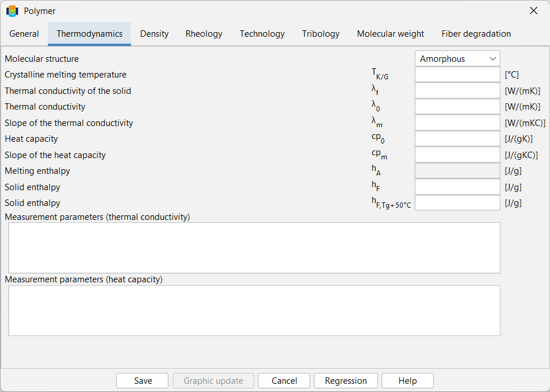The image size is (550, 392).
Task: Switch to the Density tab
Action: click(155, 34)
